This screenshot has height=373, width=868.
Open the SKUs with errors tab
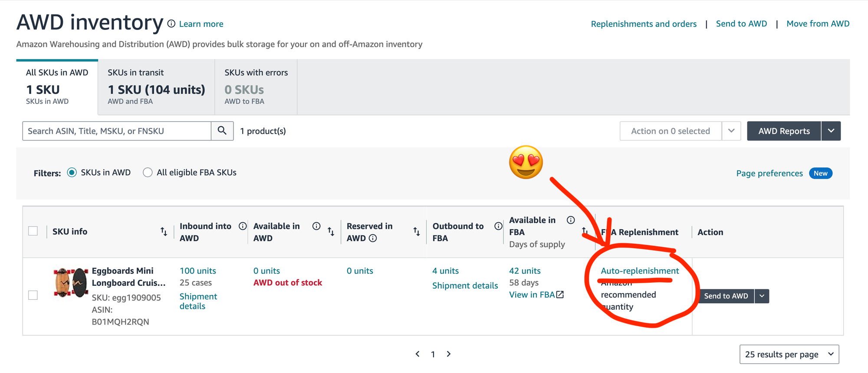pyautogui.click(x=256, y=87)
